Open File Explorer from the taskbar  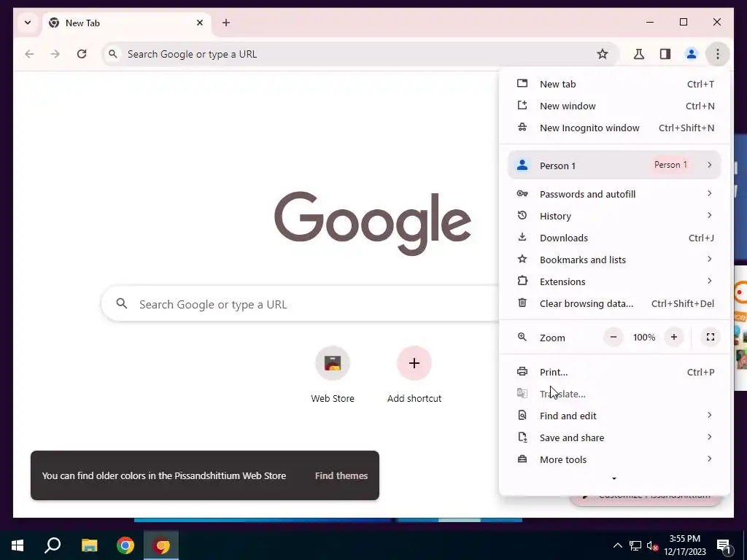(89, 545)
